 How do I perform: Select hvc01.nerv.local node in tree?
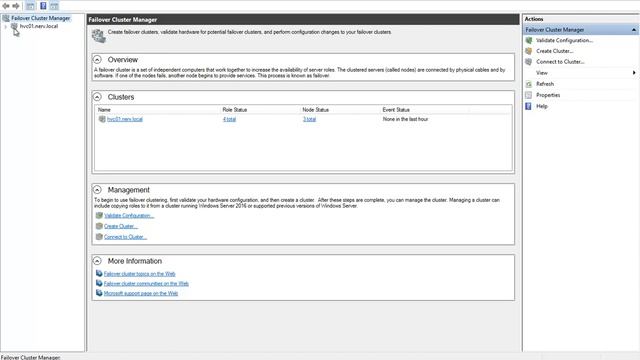[x=39, y=26]
